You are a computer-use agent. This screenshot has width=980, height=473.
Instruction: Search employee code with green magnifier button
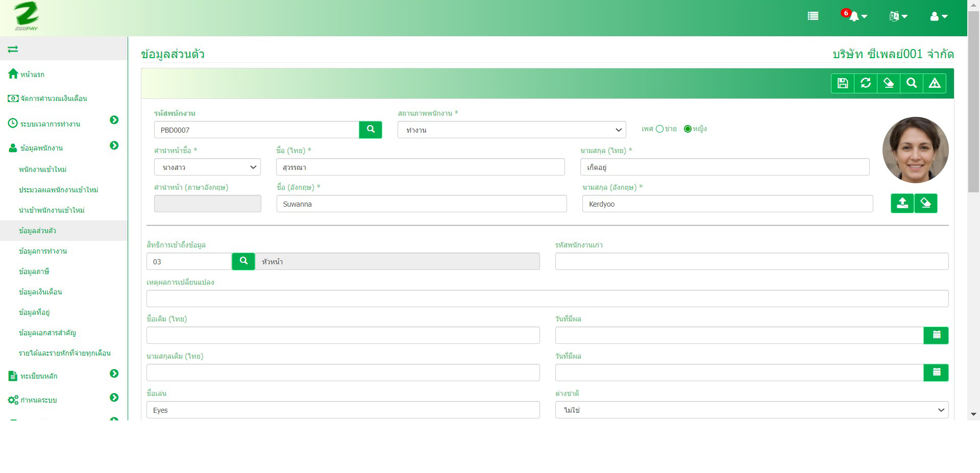click(371, 130)
